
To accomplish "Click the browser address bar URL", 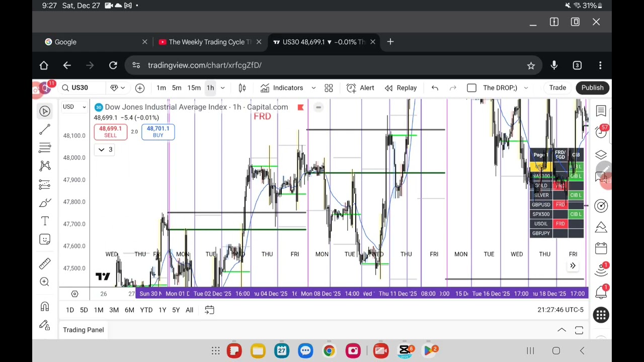I will pyautogui.click(x=204, y=65).
